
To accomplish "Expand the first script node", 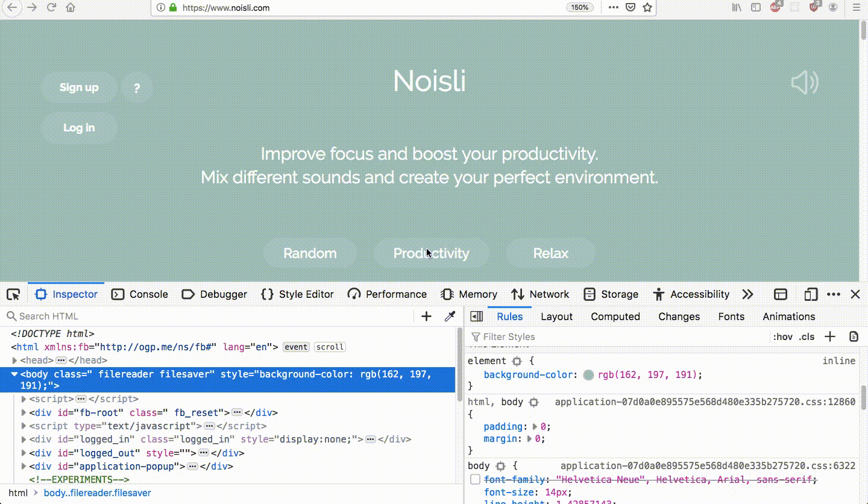I will (24, 399).
